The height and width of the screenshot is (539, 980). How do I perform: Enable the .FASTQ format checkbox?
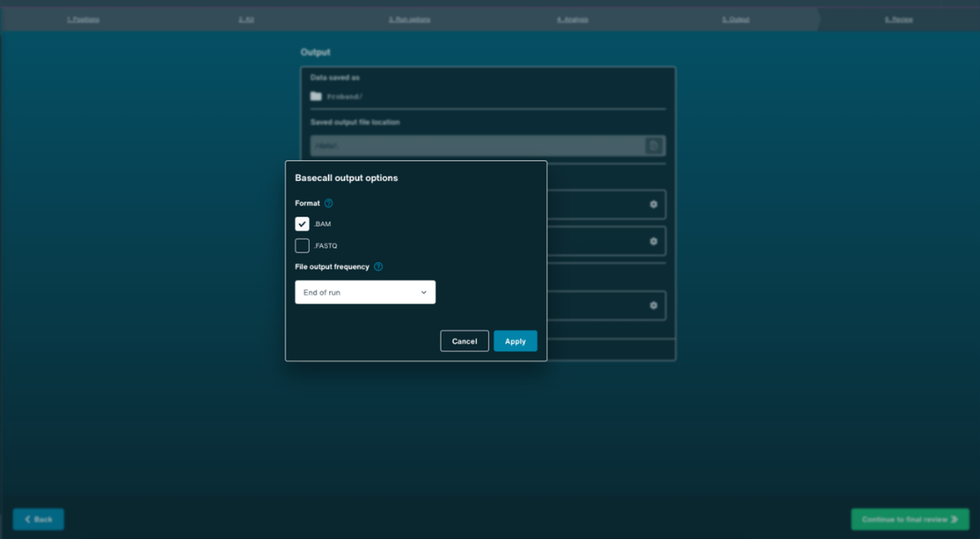click(302, 246)
